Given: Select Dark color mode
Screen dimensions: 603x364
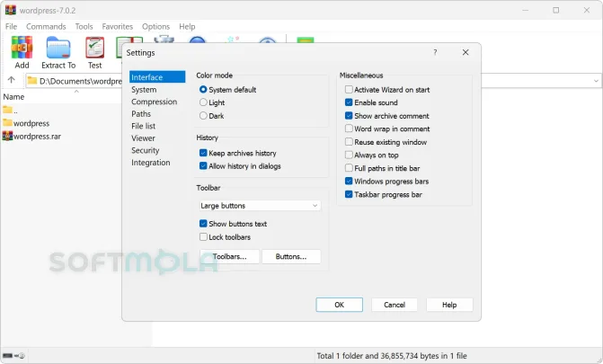Looking at the screenshot, I should click(x=203, y=115).
